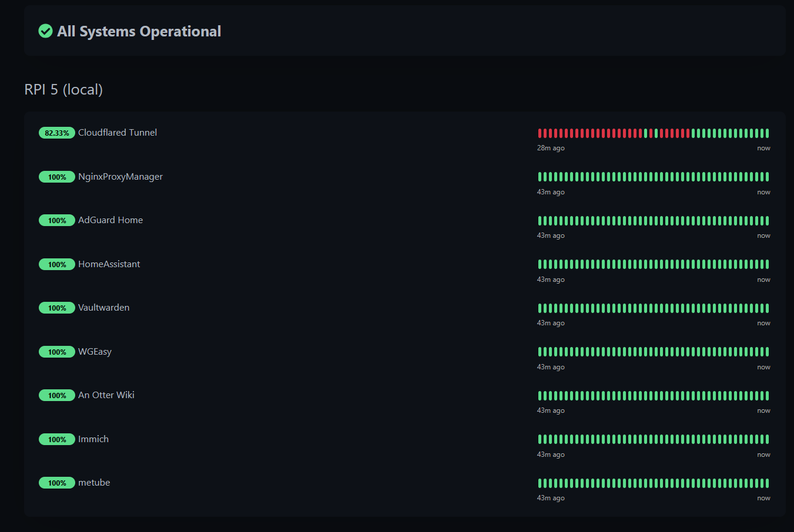Click the newest Vaultwarden heartbeat beat
This screenshot has width=794, height=532.
pyautogui.click(x=767, y=308)
